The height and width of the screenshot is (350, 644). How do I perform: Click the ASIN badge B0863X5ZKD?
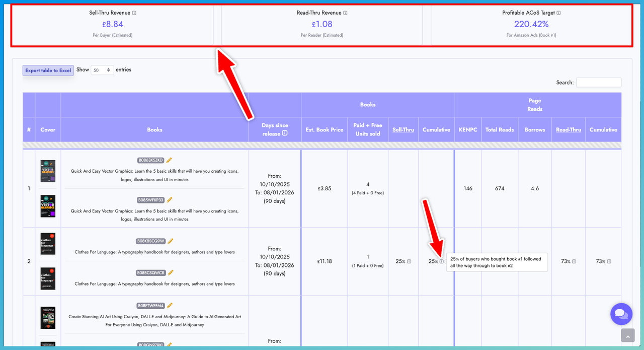point(151,160)
